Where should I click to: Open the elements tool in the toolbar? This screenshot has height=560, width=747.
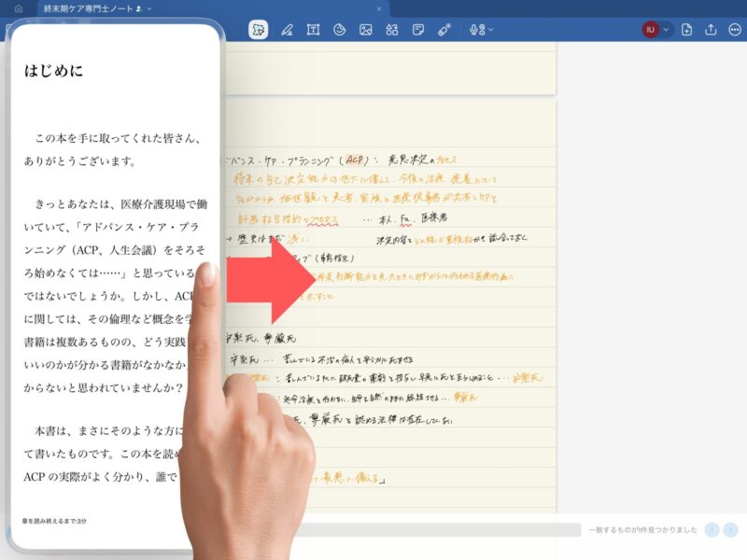pos(392,30)
